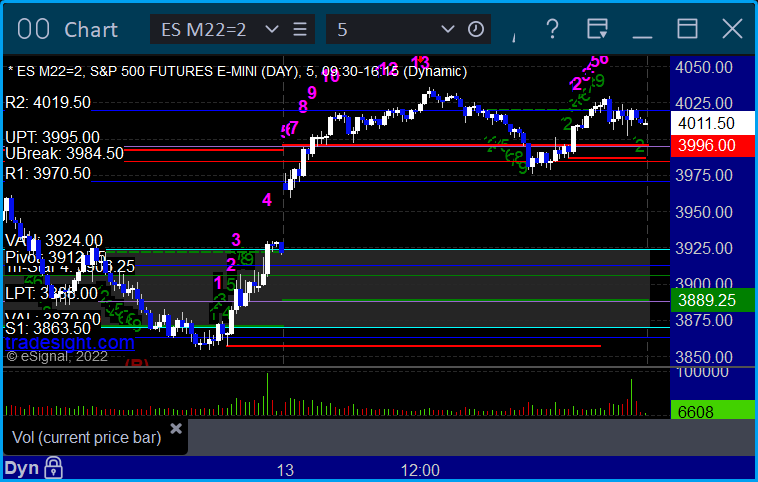The width and height of the screenshot is (758, 482).
Task: Click the 3975.00 price scale label
Action: coord(704,175)
